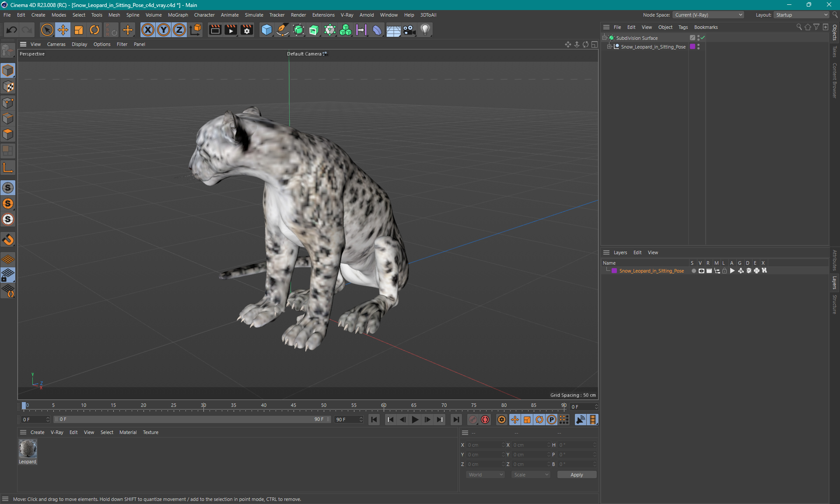Switch to Texture mode in the left palette
Viewport: 840px width, 504px height.
tap(8, 87)
